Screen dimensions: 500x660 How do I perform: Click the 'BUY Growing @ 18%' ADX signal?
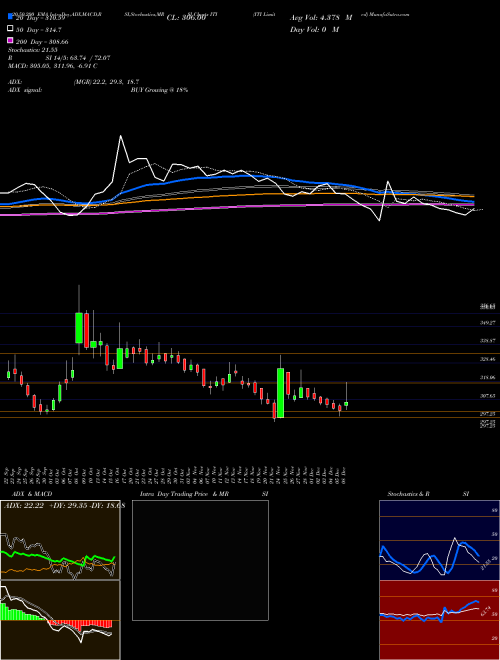159,90
